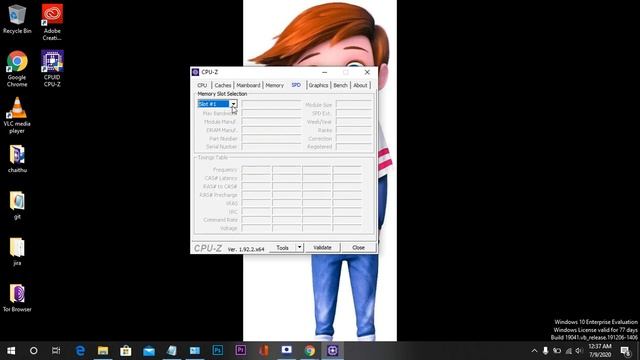640x360 pixels.
Task: Switch to Chrome in the taskbar
Action: [x=309, y=351]
